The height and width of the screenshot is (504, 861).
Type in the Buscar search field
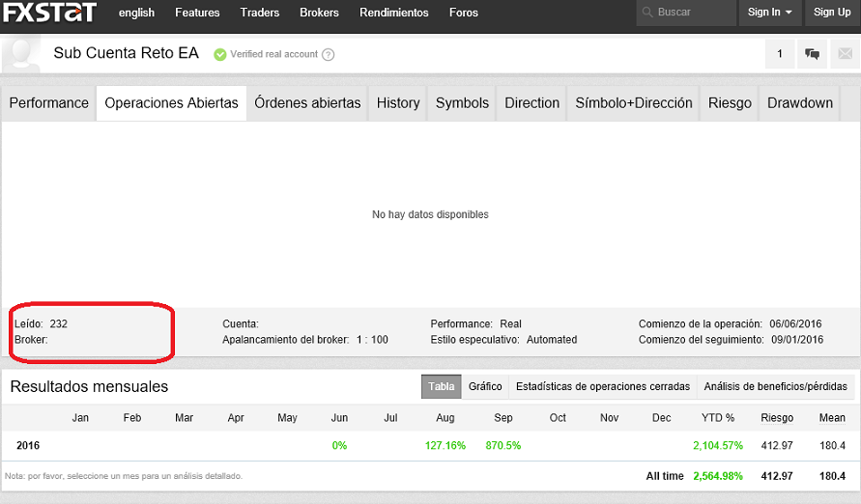click(691, 13)
